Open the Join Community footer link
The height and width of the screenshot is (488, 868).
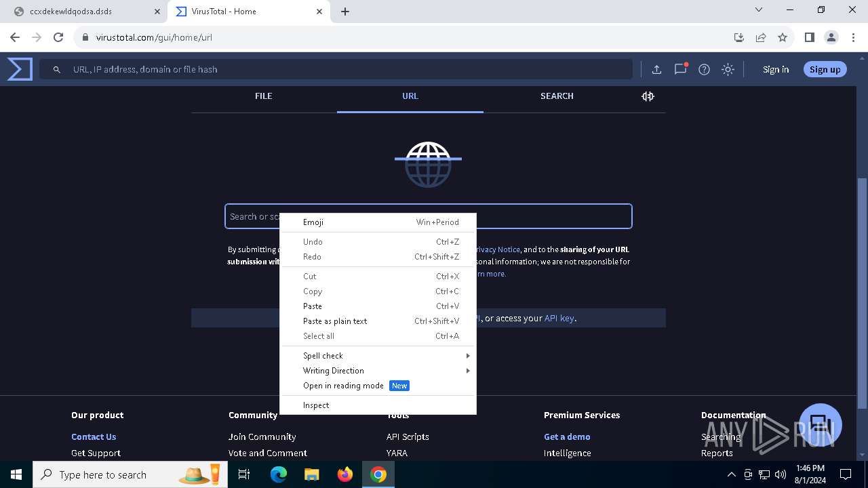[262, 437]
